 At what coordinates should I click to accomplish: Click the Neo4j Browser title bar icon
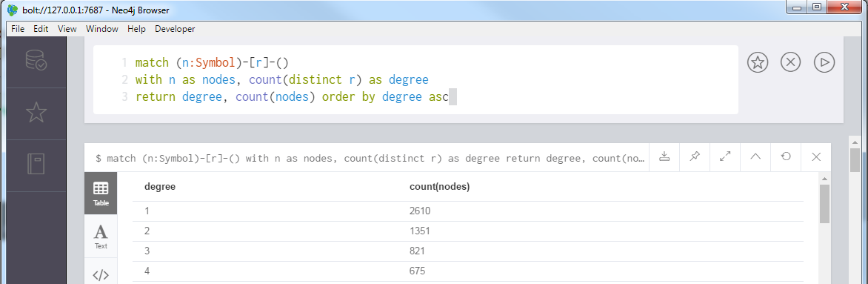pyautogui.click(x=12, y=10)
